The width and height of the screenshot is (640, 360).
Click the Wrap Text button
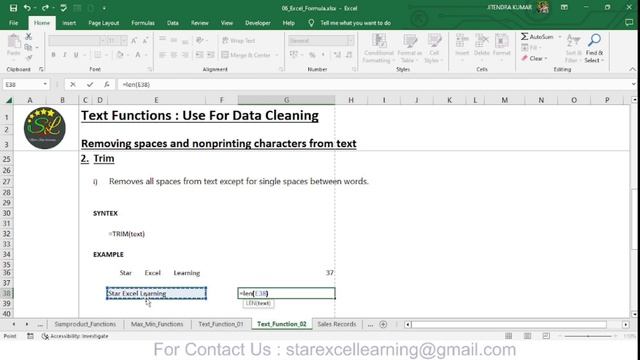coord(239,40)
